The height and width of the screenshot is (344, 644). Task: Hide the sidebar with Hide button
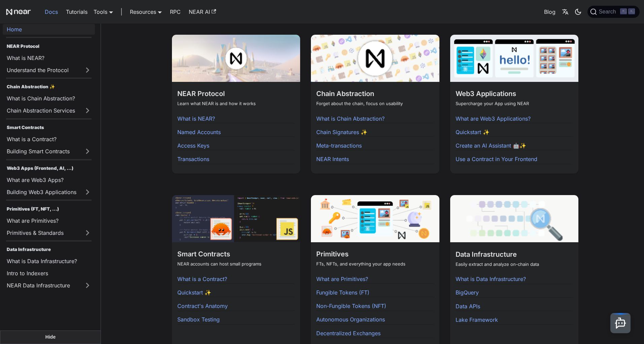click(x=50, y=337)
